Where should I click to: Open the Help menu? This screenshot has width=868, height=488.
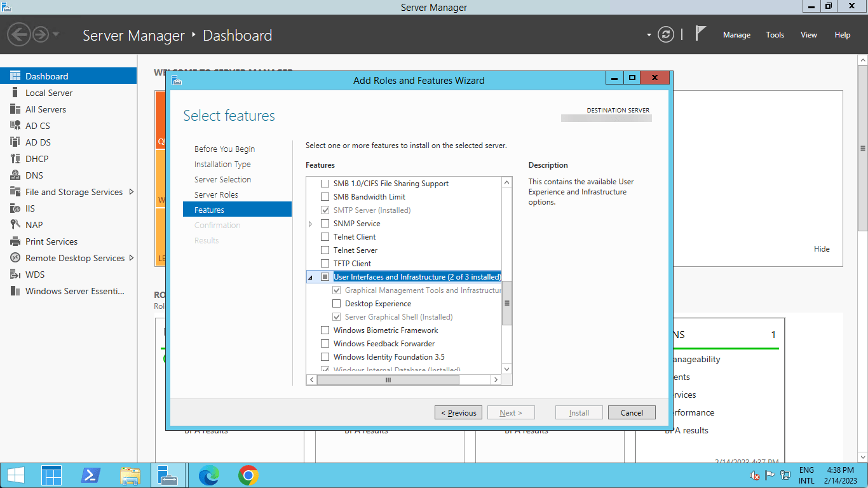tap(842, 35)
